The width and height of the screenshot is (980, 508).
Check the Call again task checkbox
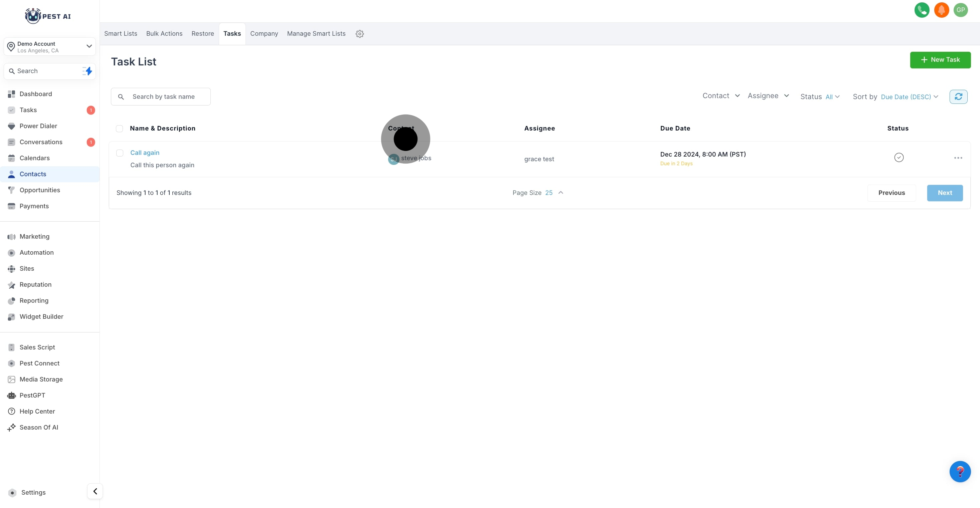tap(120, 153)
